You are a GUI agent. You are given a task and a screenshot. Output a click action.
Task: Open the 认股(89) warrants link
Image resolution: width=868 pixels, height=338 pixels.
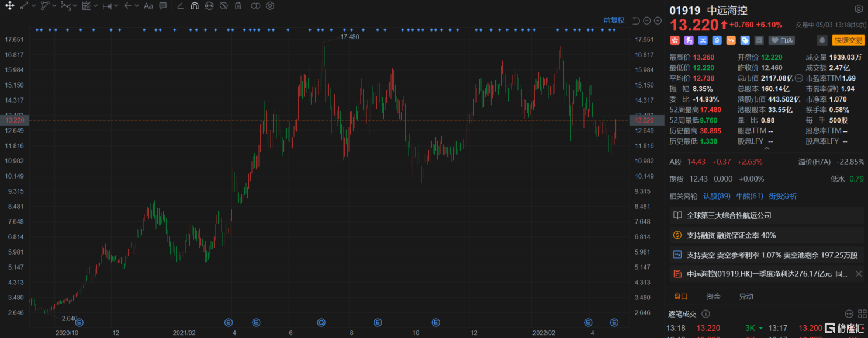point(717,196)
